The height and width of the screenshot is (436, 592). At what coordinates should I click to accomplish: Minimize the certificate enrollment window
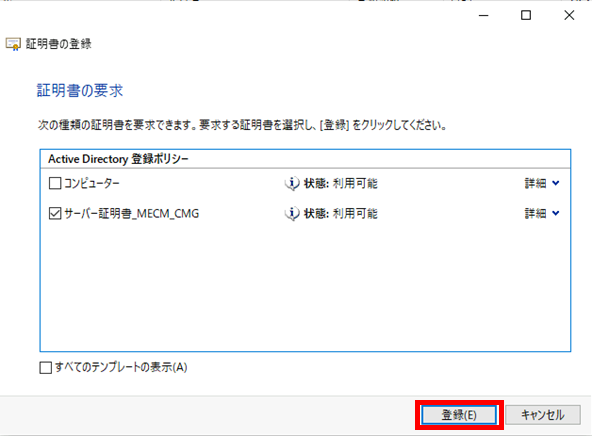(484, 15)
